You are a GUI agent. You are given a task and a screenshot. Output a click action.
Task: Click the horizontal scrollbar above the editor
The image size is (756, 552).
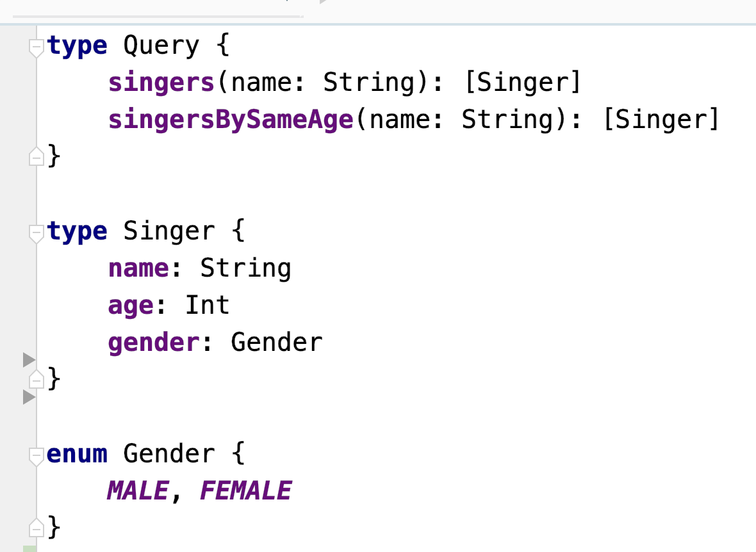pyautogui.click(x=157, y=17)
